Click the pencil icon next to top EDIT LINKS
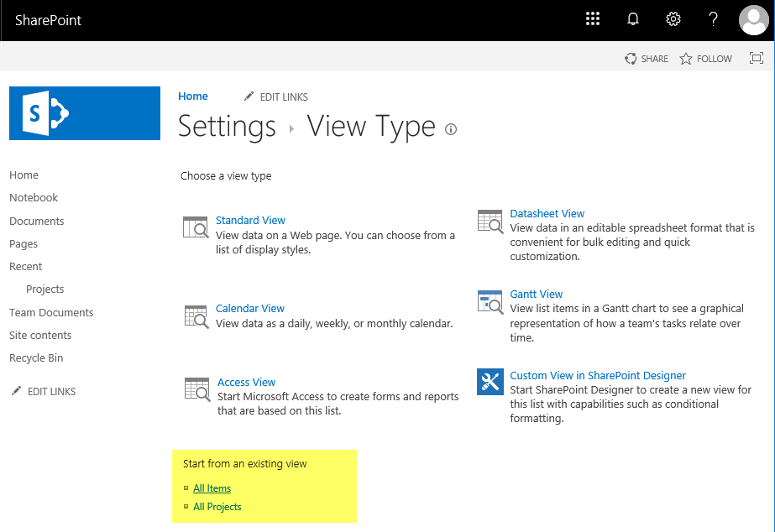The height and width of the screenshot is (532, 775). (249, 96)
